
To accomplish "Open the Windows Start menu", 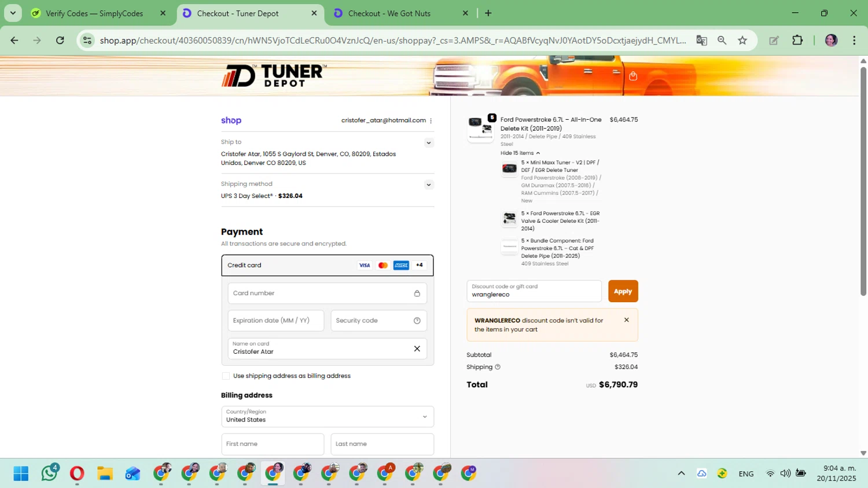I will tap(21, 474).
